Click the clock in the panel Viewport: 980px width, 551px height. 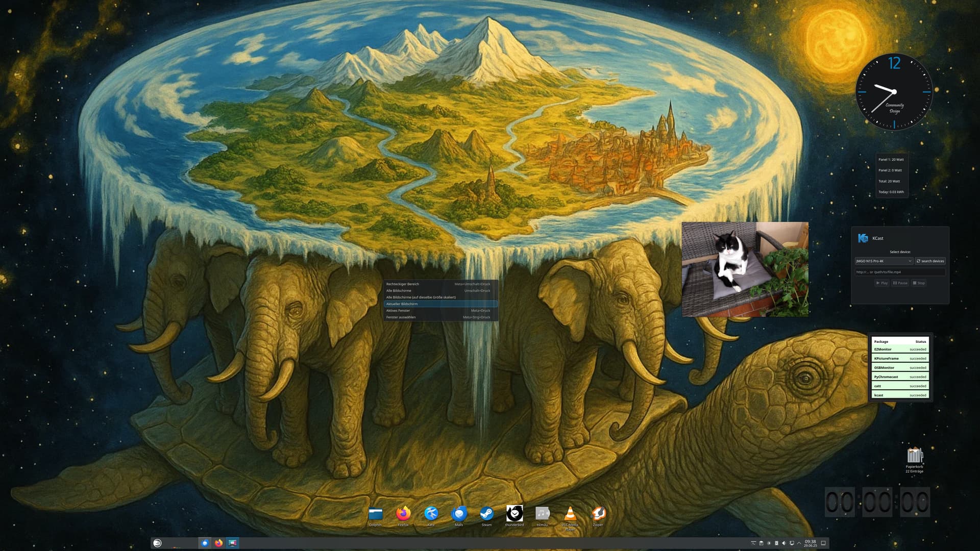click(810, 543)
